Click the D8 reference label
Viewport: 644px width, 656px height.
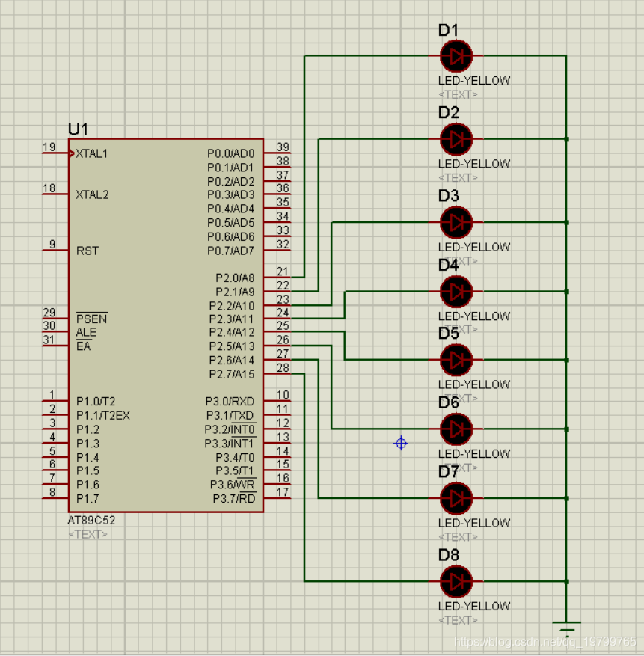pyautogui.click(x=448, y=555)
